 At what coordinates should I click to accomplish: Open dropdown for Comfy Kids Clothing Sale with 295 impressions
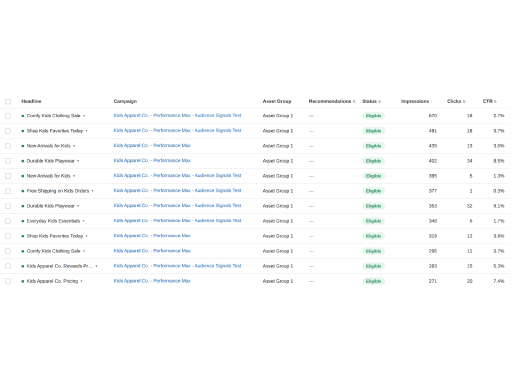(x=84, y=251)
